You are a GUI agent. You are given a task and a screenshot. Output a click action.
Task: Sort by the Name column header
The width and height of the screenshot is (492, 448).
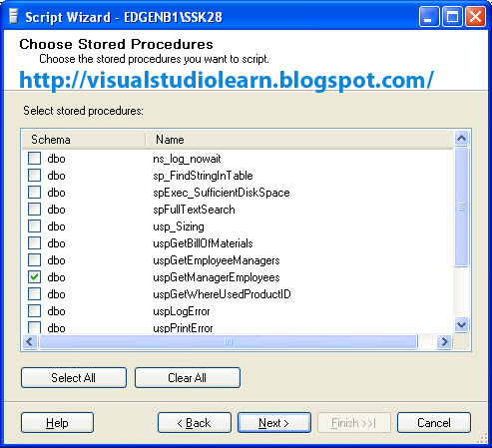(x=299, y=140)
